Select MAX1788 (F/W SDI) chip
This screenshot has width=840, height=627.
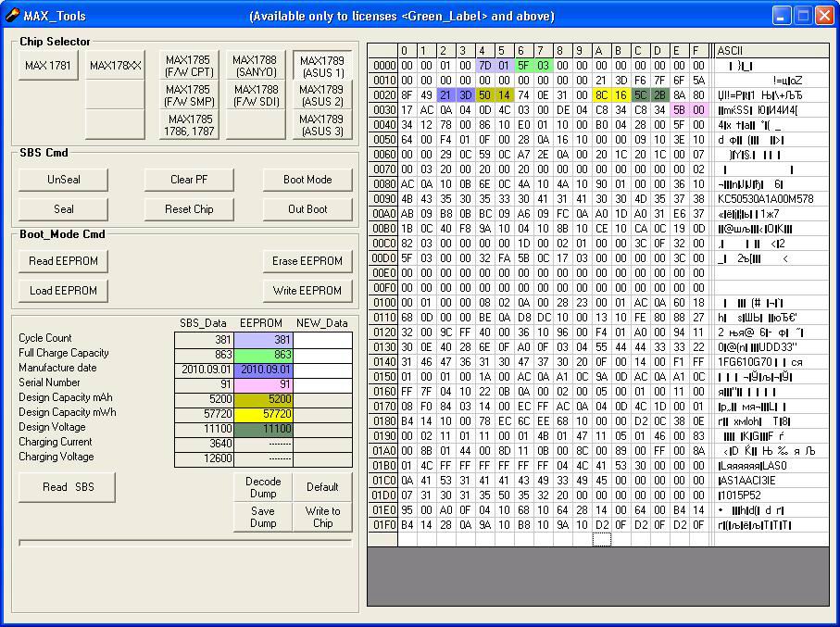coord(256,94)
